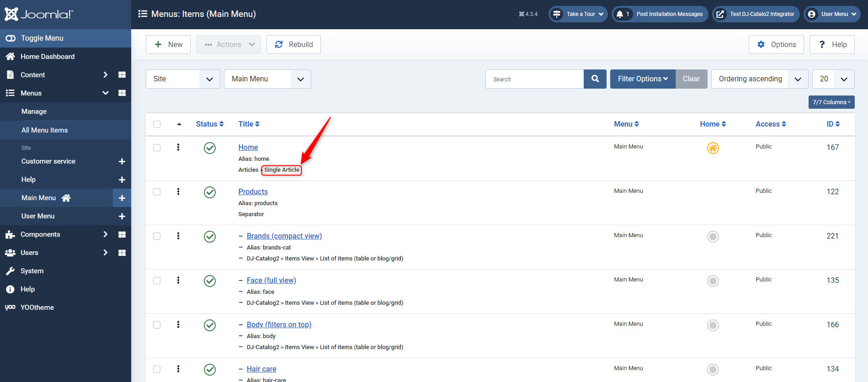Select the Home row checkbox

157,148
